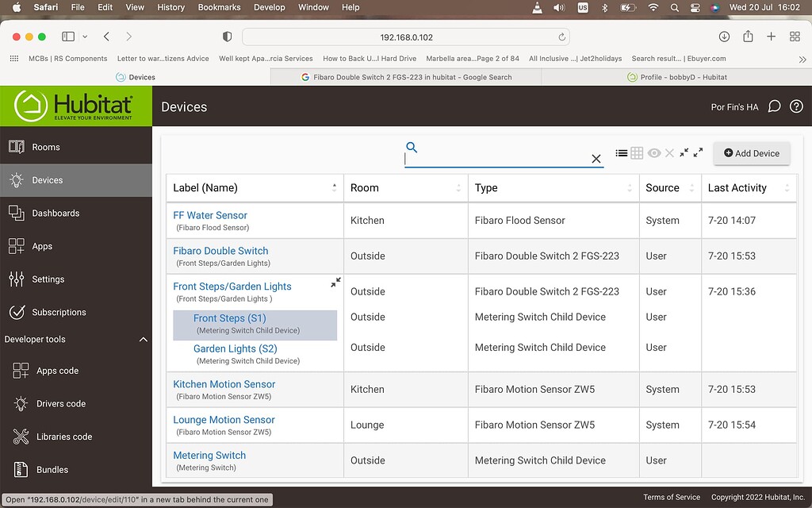Switch to the Profile - bobbyD tab
Viewport: 812px width, 508px height.
[x=676, y=77]
